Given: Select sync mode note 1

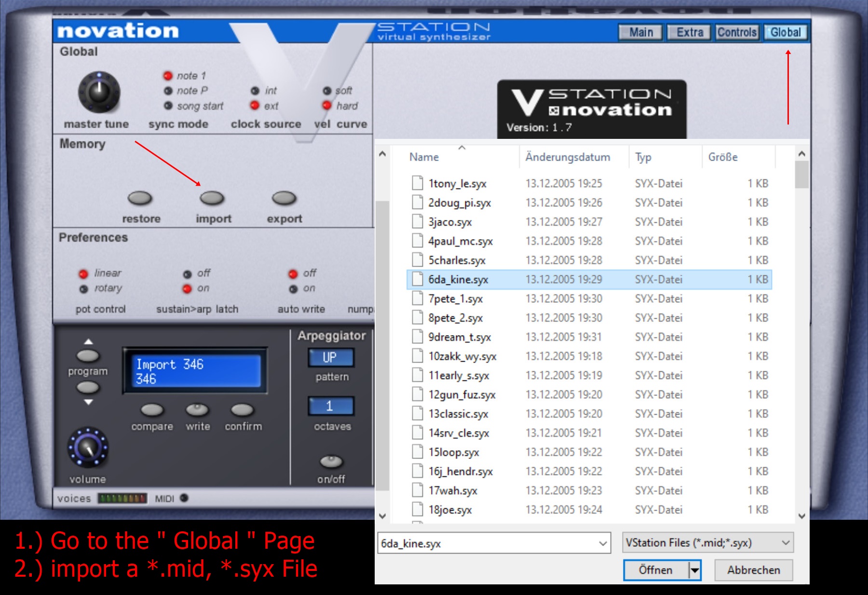Looking at the screenshot, I should 168,76.
